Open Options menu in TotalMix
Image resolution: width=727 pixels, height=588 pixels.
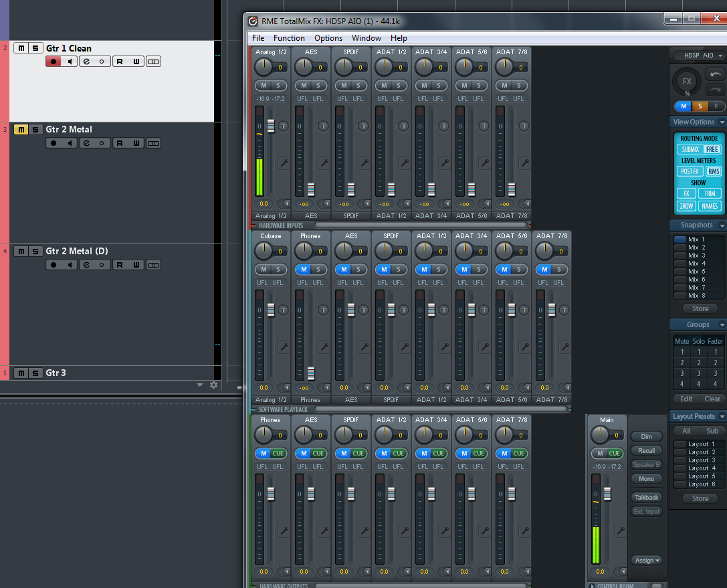[328, 38]
